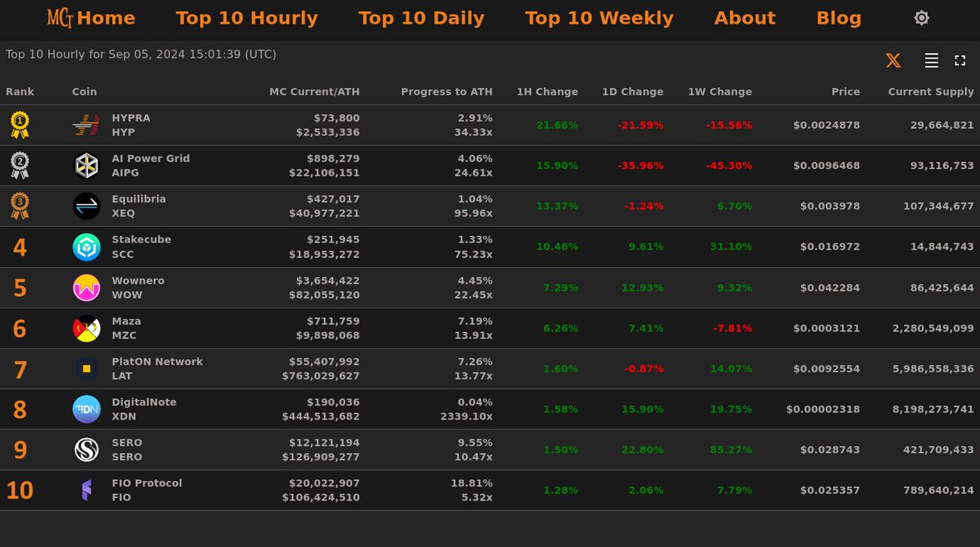Screen dimensions: 980x547
Task: Click rank number 10 in FIO row
Action: [x=20, y=491]
